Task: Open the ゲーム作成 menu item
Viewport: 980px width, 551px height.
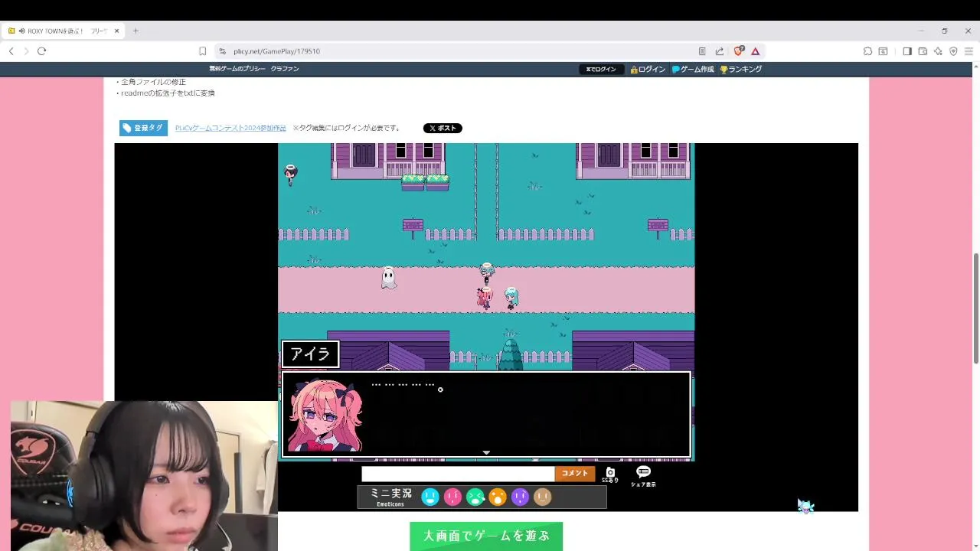Action: [693, 69]
